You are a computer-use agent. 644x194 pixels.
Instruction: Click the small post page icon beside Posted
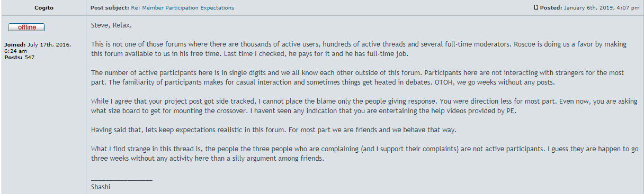pyautogui.click(x=536, y=7)
